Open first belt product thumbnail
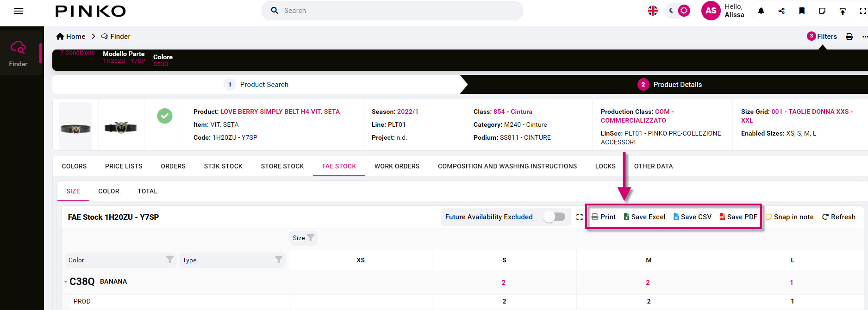This screenshot has width=868, height=310. (x=75, y=125)
